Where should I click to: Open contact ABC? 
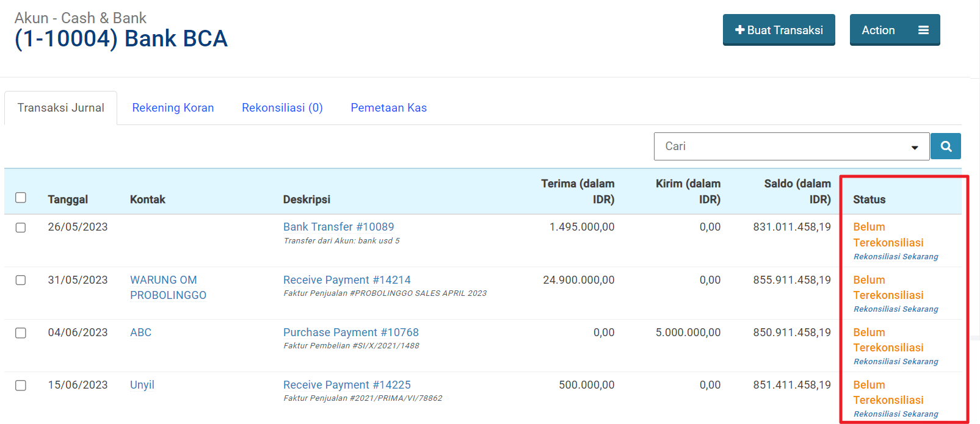[x=140, y=332]
